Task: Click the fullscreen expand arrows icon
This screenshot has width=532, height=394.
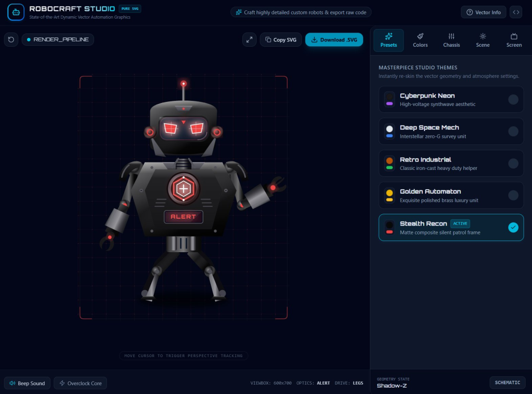Action: point(249,40)
